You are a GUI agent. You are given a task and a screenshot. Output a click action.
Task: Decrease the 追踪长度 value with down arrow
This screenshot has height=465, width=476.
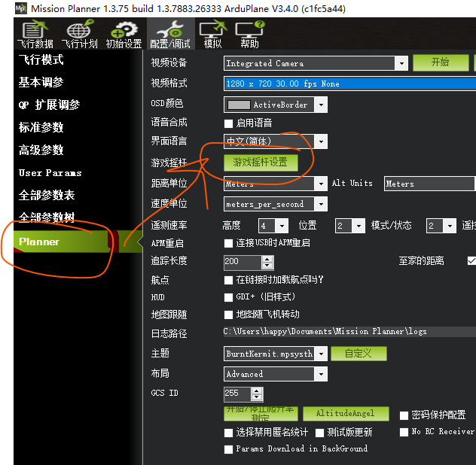pyautogui.click(x=267, y=266)
